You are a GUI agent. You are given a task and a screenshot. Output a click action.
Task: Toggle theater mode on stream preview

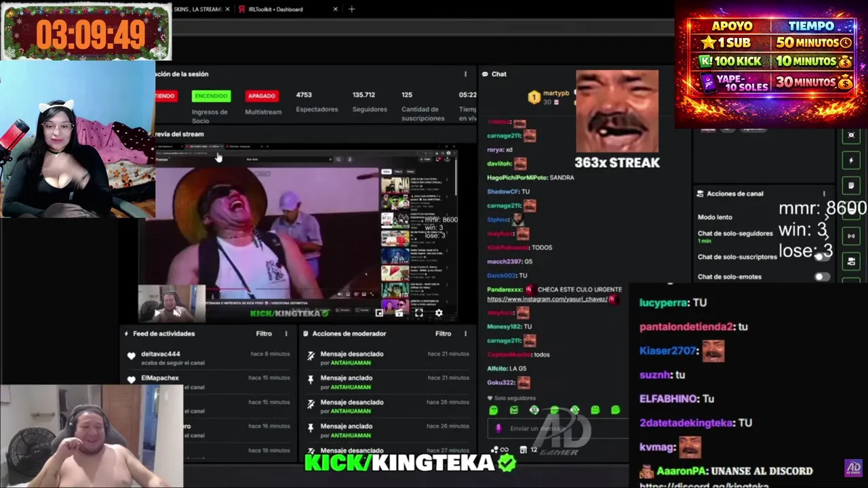[379, 313]
